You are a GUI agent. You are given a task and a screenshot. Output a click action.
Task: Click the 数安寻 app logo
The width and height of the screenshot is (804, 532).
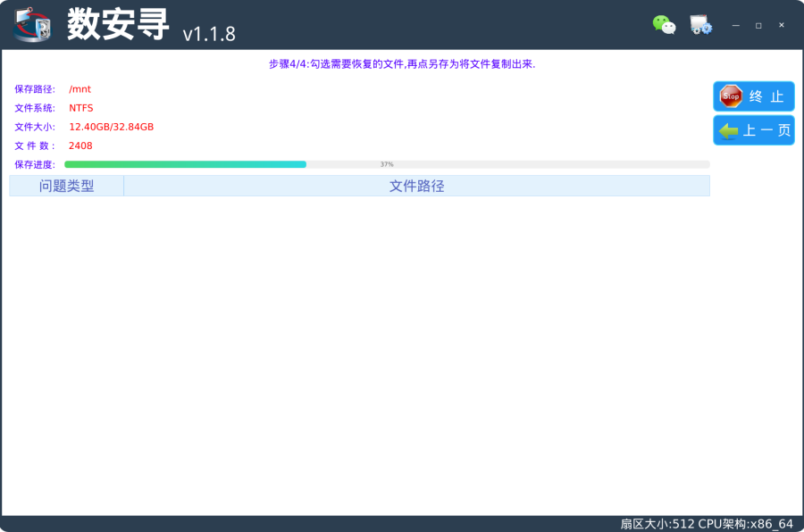33,25
